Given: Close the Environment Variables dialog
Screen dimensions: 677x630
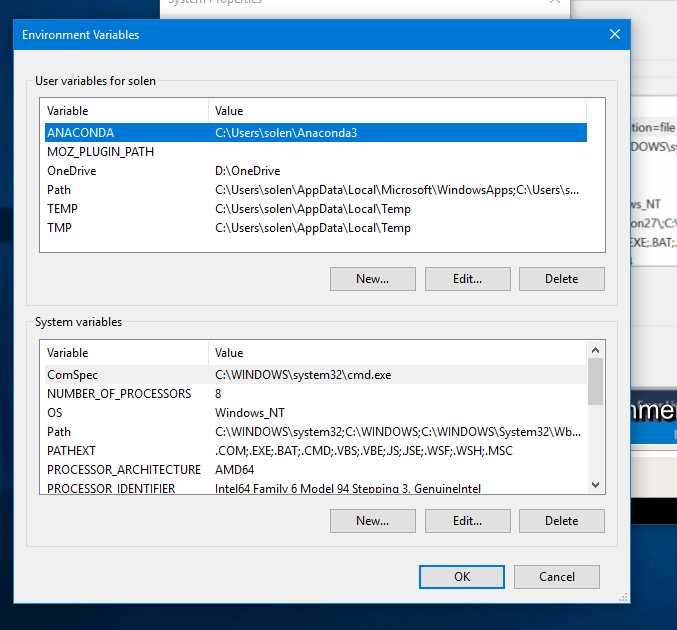Looking at the screenshot, I should click(x=615, y=34).
